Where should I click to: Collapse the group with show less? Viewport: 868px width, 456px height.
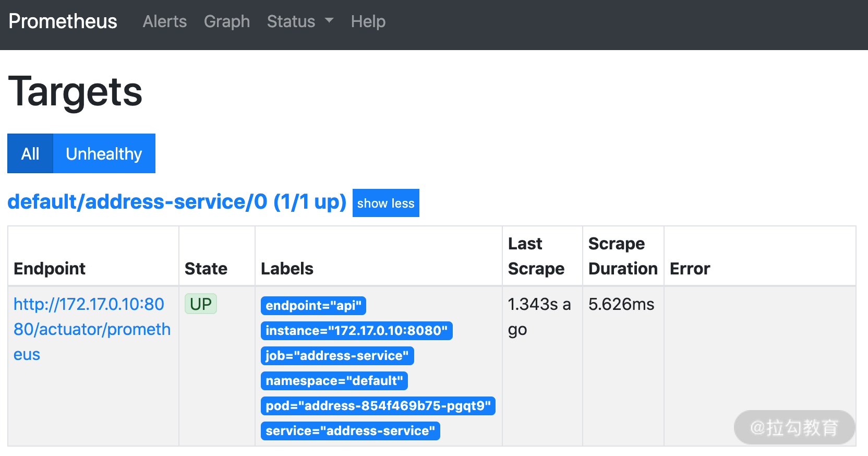[386, 203]
